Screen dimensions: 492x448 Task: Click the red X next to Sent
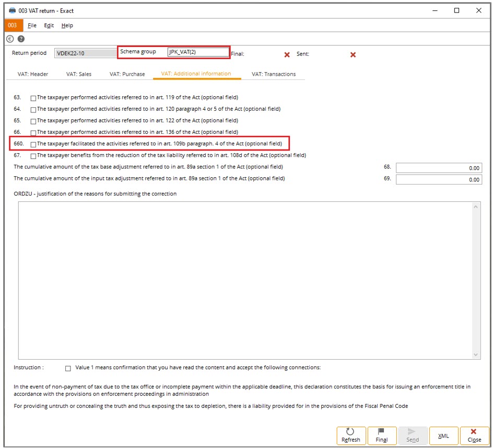coord(353,54)
